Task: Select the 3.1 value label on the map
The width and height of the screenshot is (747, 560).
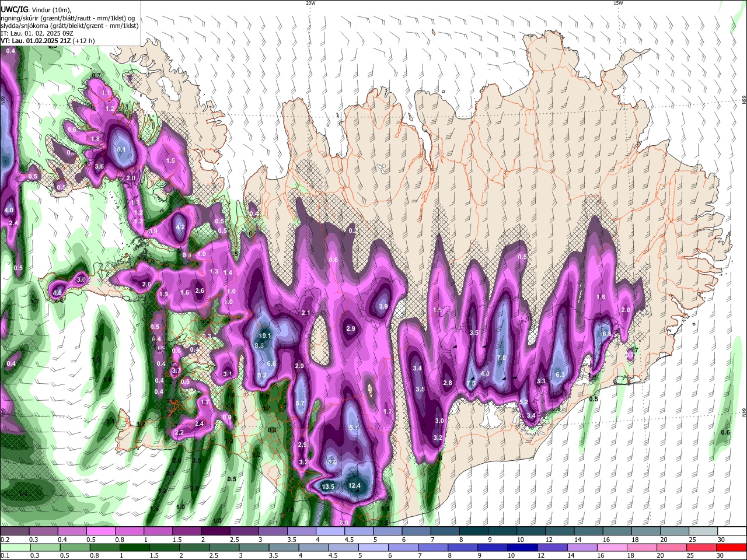Action: coord(228,374)
